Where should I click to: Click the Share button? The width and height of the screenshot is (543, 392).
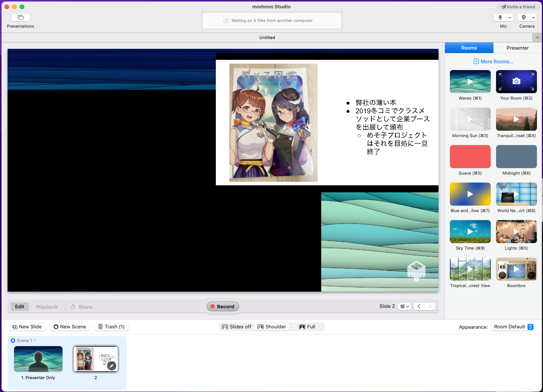[84, 307]
